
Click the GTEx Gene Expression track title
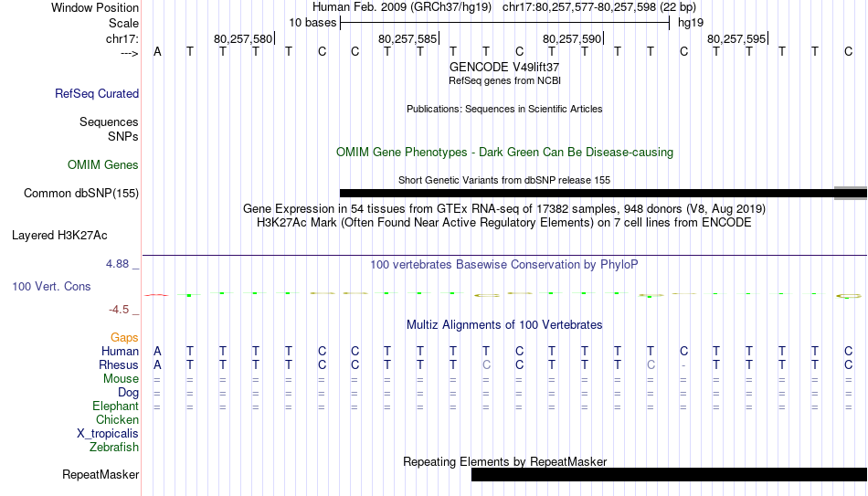pyautogui.click(x=504, y=208)
